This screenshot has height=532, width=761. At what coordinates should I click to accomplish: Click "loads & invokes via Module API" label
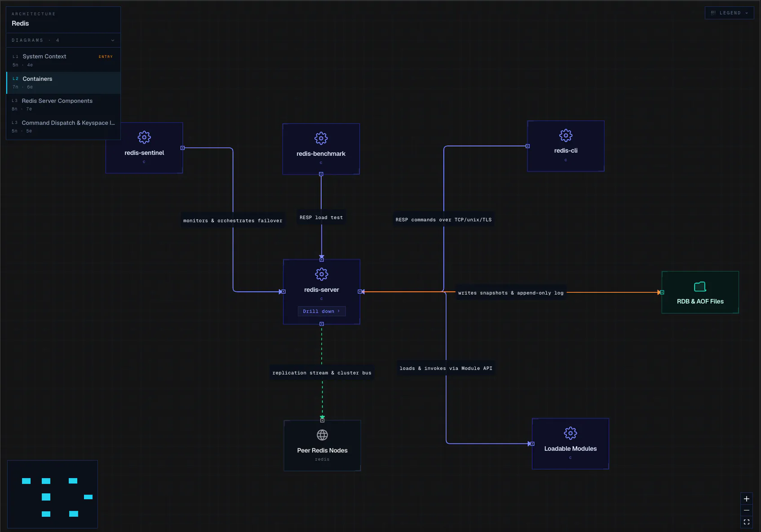tap(446, 369)
